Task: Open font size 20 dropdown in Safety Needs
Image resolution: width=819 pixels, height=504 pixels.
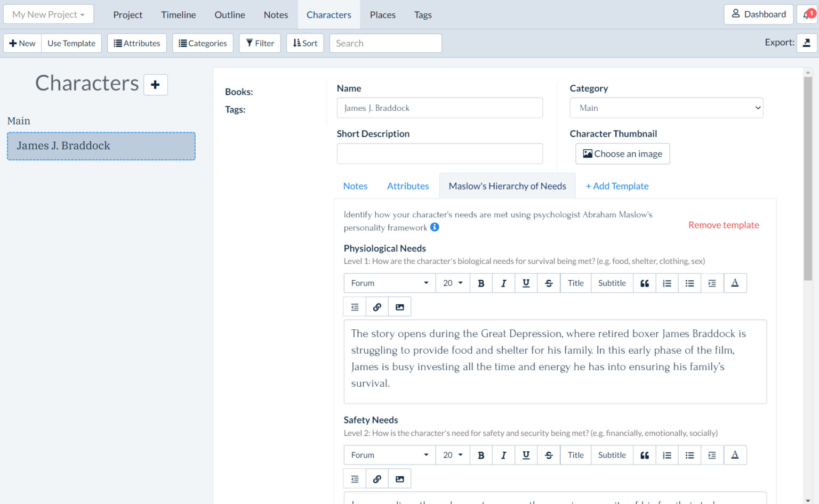Action: pos(453,456)
